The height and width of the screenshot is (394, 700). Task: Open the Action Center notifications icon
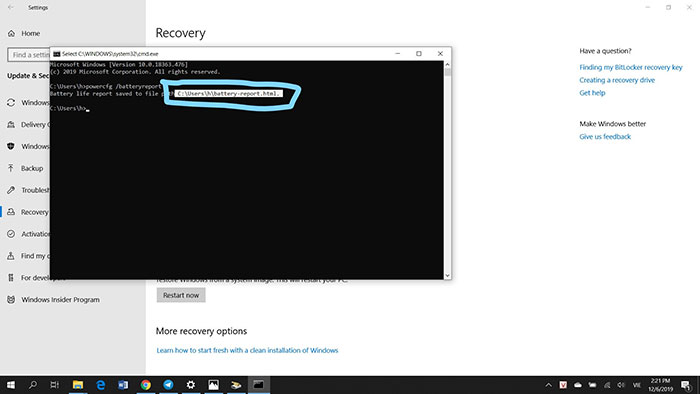pyautogui.click(x=687, y=385)
